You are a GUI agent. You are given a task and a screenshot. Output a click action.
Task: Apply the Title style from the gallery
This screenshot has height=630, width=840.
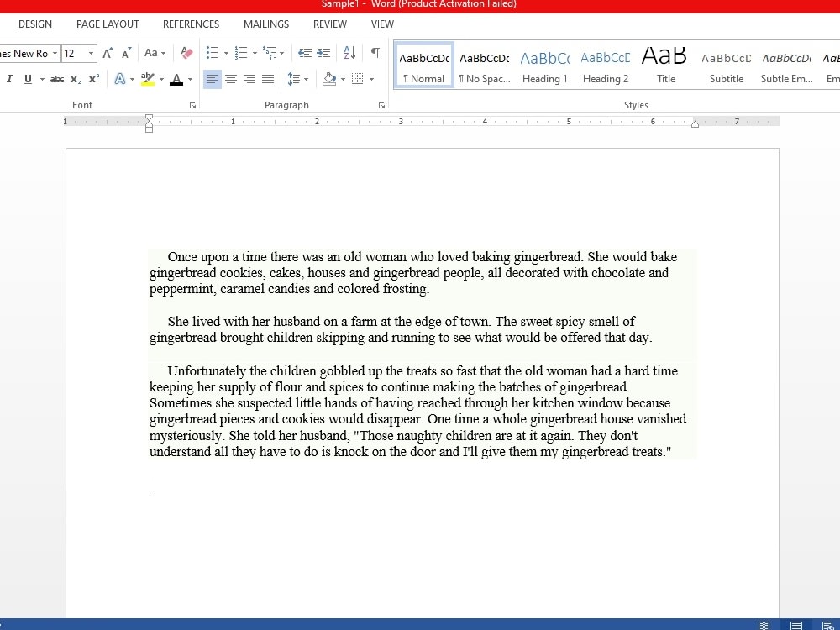point(665,63)
